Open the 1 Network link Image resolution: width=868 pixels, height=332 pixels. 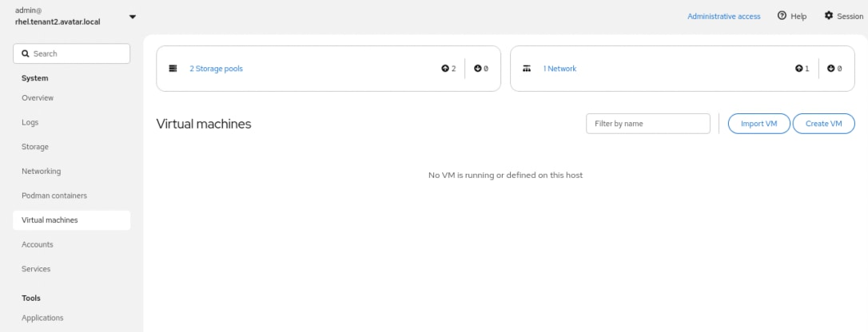point(559,69)
